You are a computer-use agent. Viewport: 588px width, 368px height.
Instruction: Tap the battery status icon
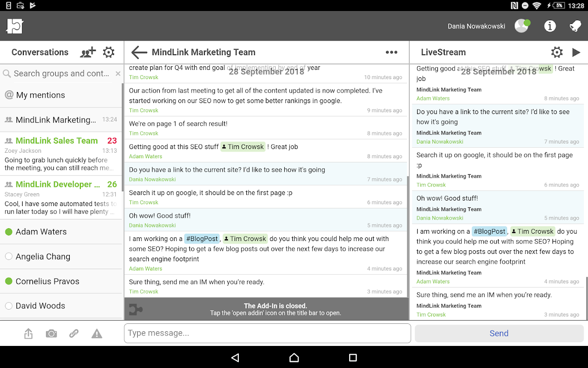(557, 6)
